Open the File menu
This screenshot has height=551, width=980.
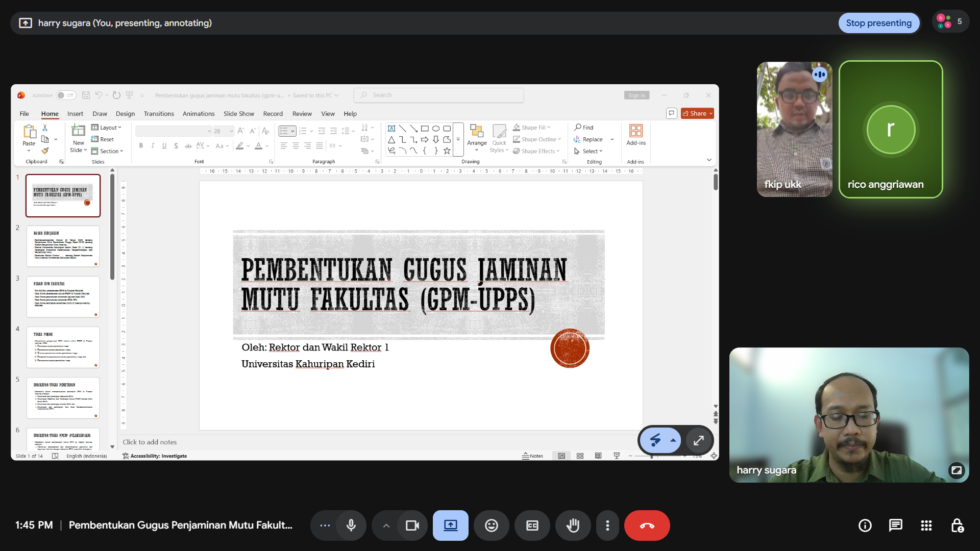pyautogui.click(x=24, y=114)
